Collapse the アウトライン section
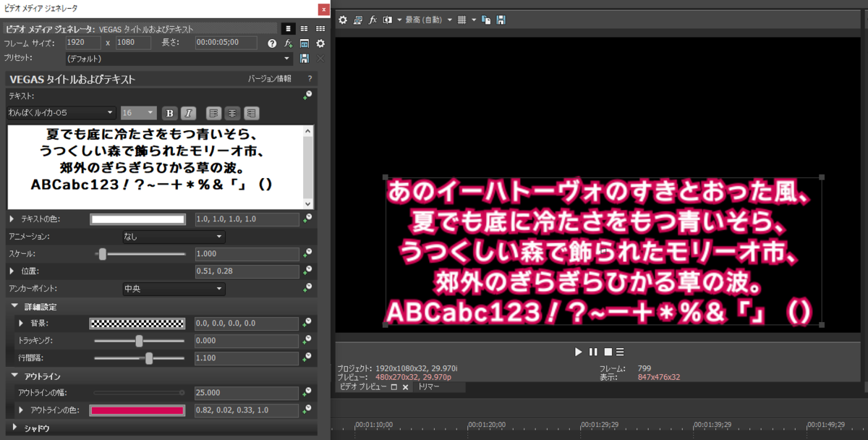 [x=14, y=376]
